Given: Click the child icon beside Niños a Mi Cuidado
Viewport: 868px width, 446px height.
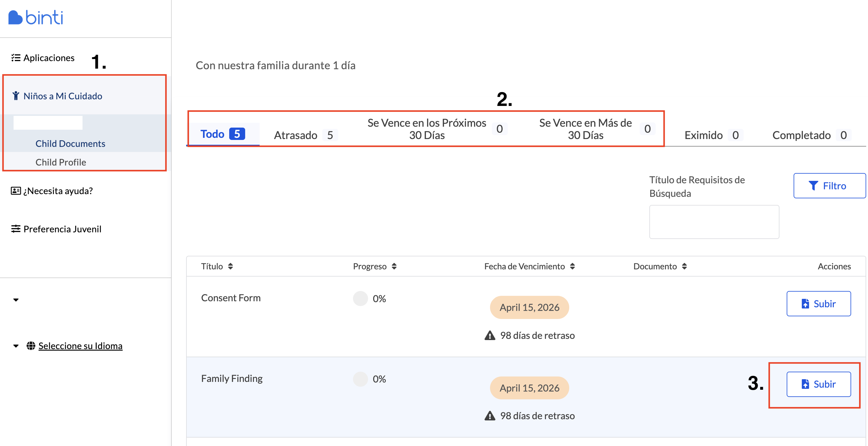Looking at the screenshot, I should (15, 96).
